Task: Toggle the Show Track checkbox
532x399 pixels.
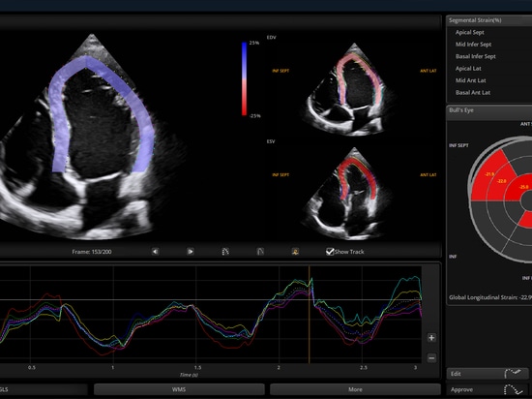Action: 330,252
